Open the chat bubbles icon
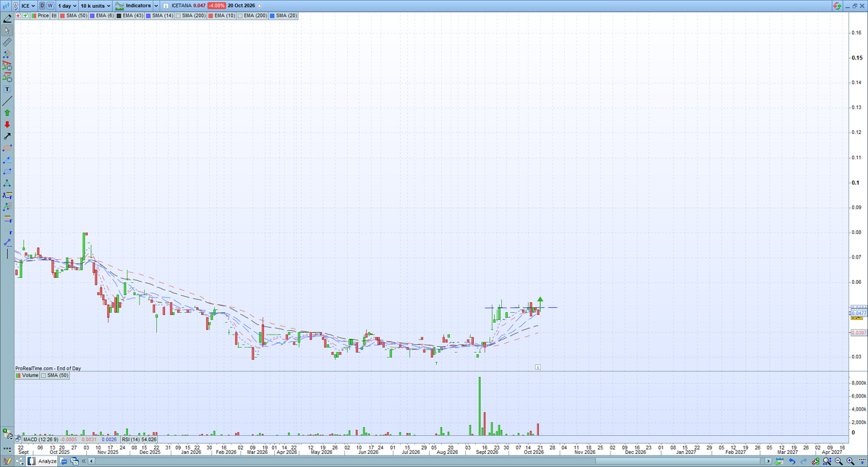This screenshot has height=467, width=868. (64, 461)
